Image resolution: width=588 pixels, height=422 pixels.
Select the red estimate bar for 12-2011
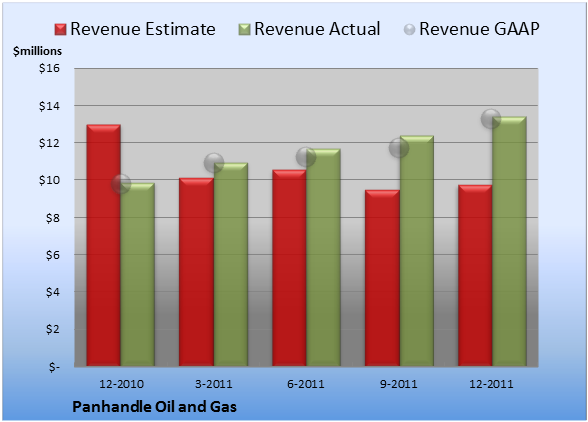pos(475,276)
